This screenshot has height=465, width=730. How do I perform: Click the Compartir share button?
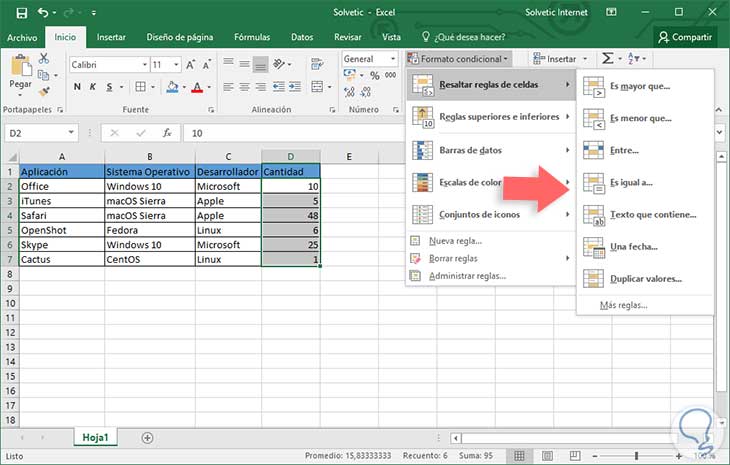coord(685,37)
